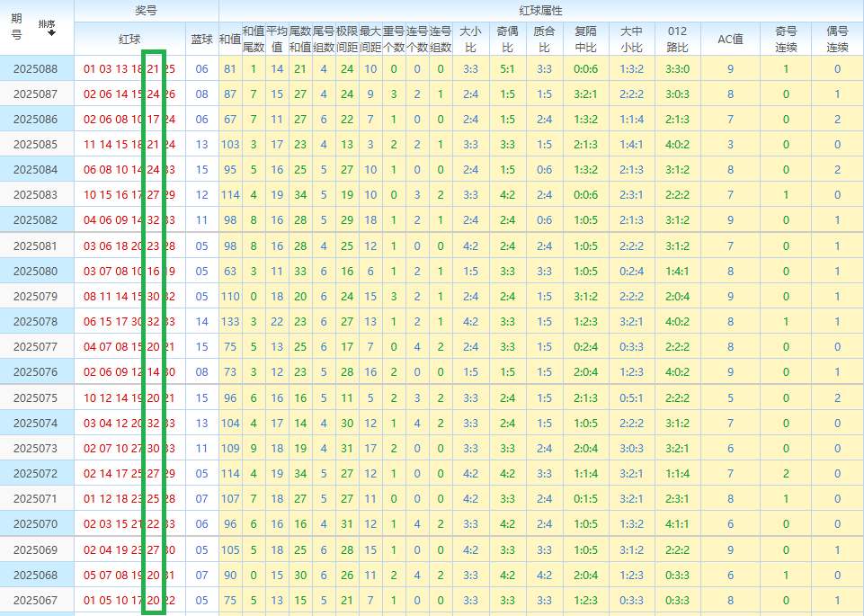Click the 和值 column header
The height and width of the screenshot is (616, 864).
click(230, 40)
